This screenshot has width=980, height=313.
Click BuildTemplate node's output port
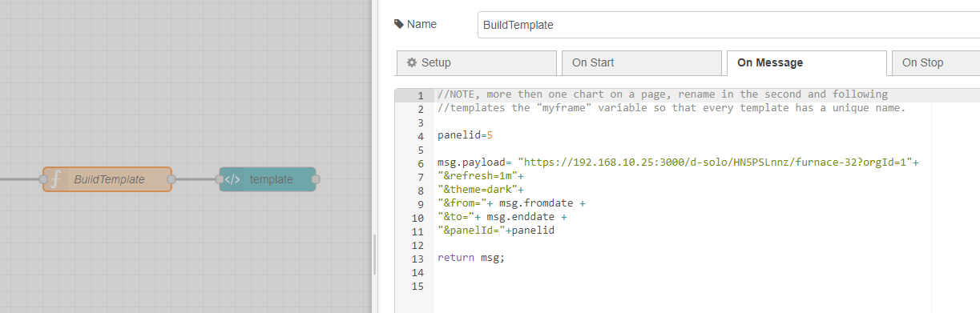click(x=171, y=179)
